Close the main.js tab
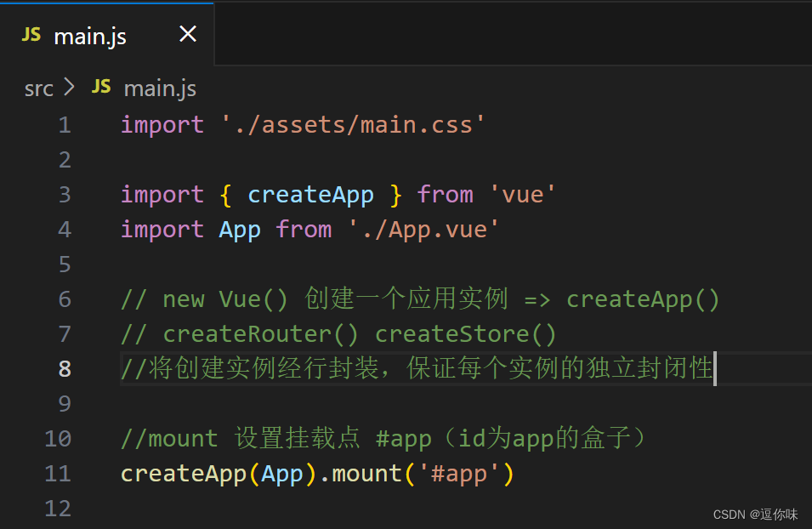Screen dimensions: 812x529 point(188,34)
